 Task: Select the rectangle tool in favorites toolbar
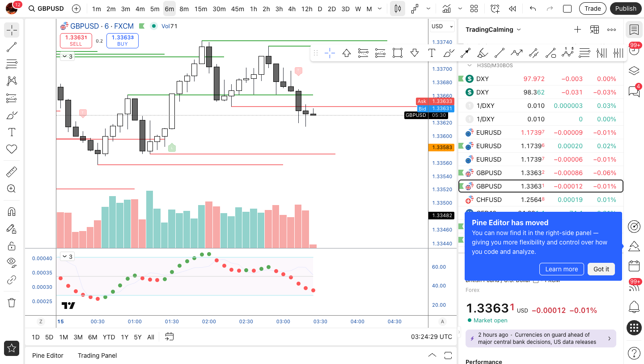pyautogui.click(x=397, y=53)
